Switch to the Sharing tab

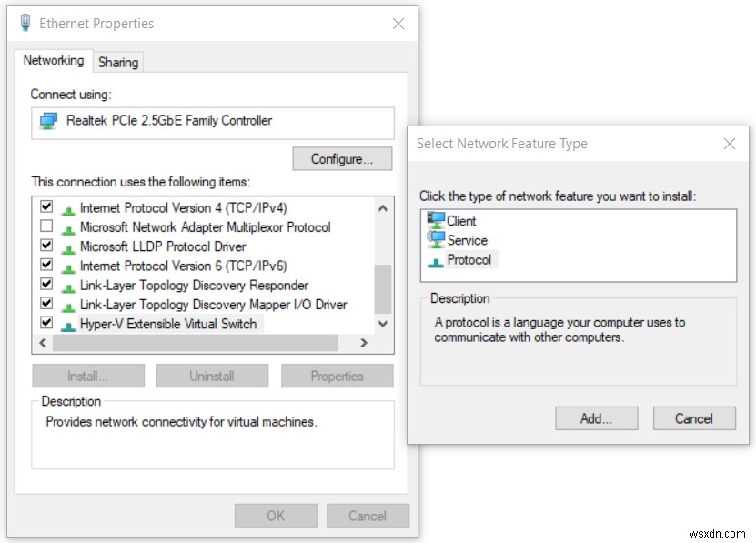click(x=118, y=62)
